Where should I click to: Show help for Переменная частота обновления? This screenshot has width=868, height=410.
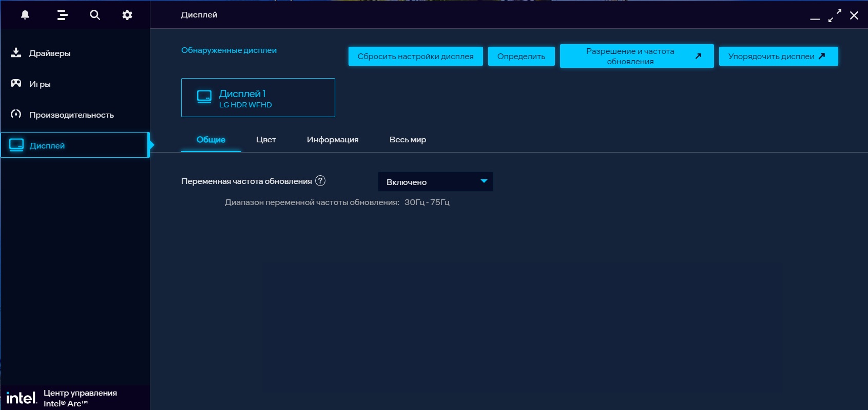pyautogui.click(x=320, y=181)
